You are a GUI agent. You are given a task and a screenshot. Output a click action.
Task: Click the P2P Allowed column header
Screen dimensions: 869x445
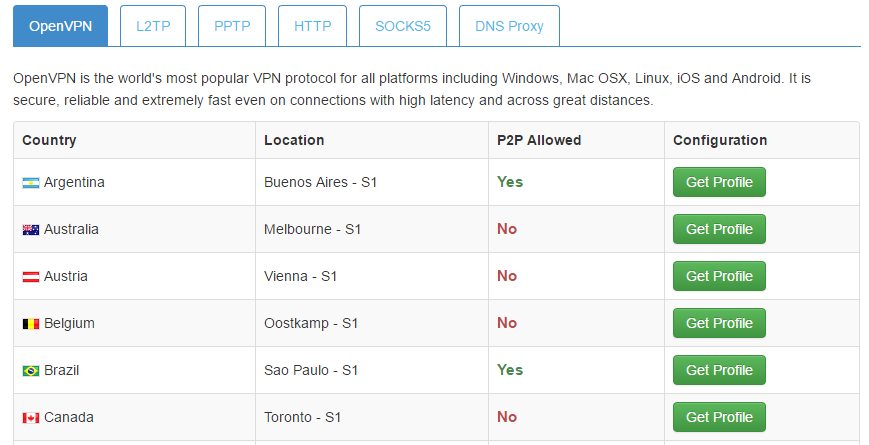(538, 140)
